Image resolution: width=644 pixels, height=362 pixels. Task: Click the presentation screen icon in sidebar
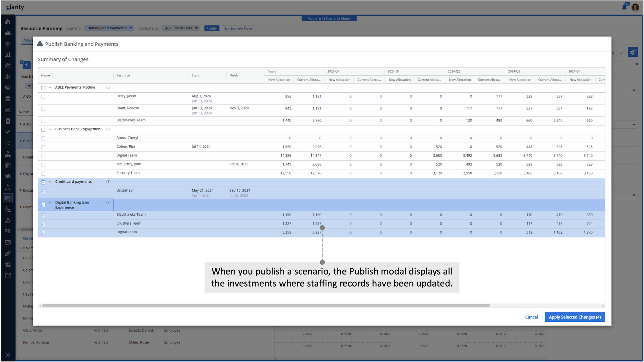point(8,88)
